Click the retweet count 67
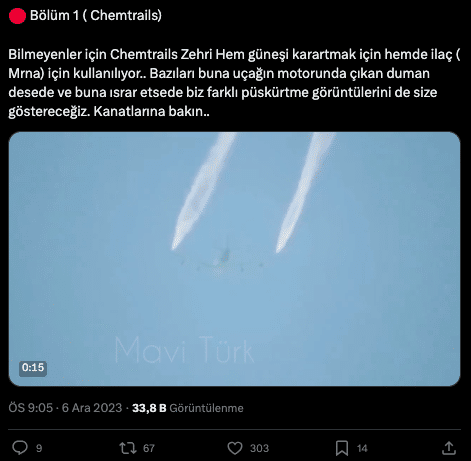471x461 pixels. coord(149,448)
